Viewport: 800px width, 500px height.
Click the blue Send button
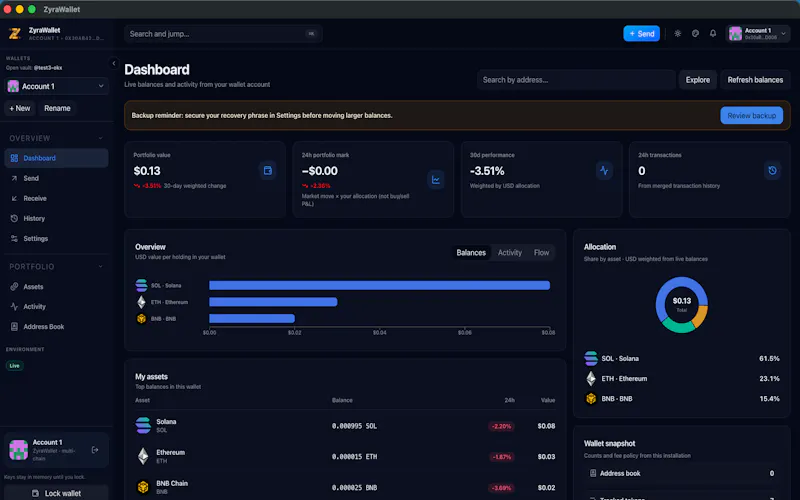point(641,34)
